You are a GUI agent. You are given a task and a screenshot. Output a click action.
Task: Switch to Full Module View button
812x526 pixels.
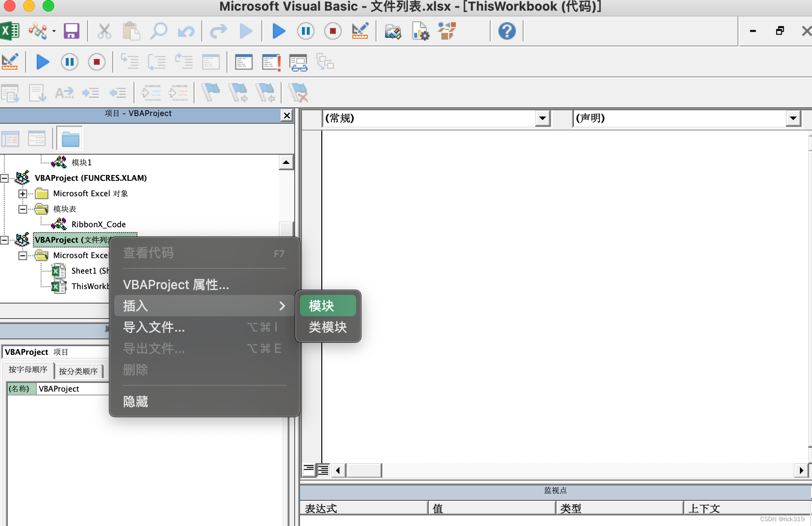[x=323, y=469]
